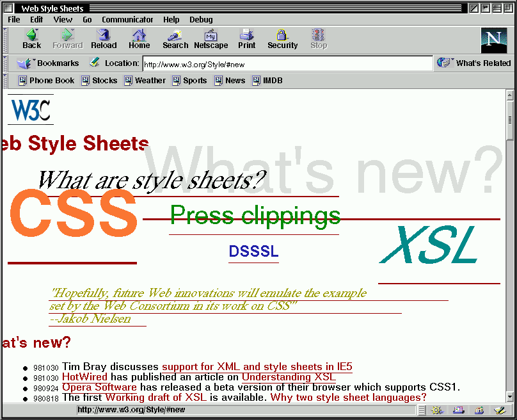The height and width of the screenshot is (420, 517).
Task: Open the Opera Software link
Action: click(x=99, y=387)
